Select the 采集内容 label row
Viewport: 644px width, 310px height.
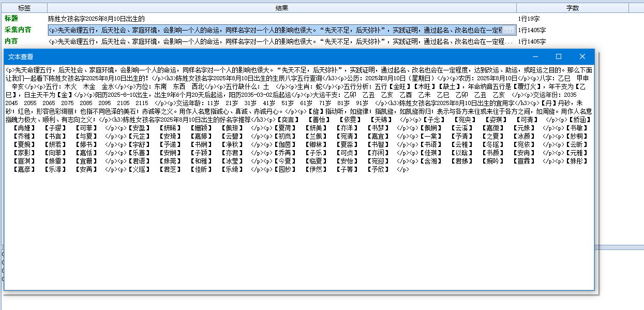pyautogui.click(x=18, y=30)
